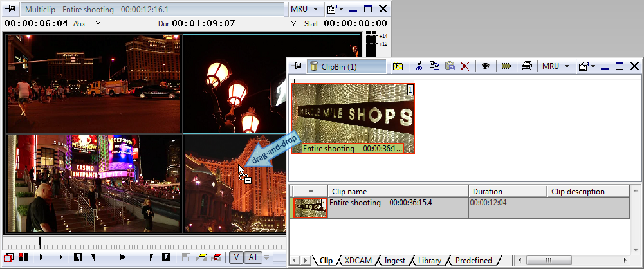Viewport: 644px width, 269px height.
Task: Print the ClipBin contents
Action: click(x=527, y=66)
